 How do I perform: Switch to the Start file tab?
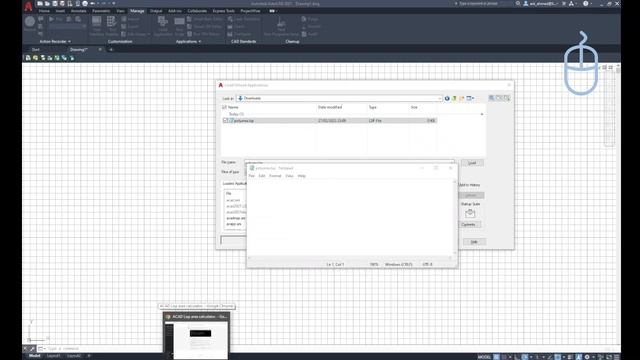[x=36, y=49]
